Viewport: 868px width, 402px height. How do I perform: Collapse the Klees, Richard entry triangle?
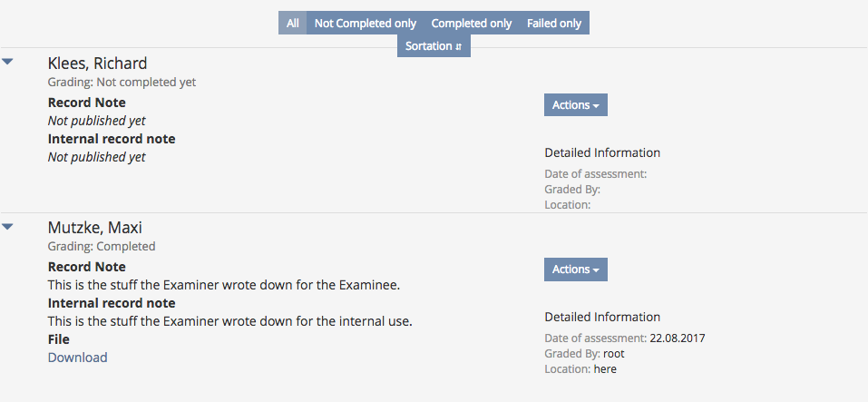click(7, 63)
